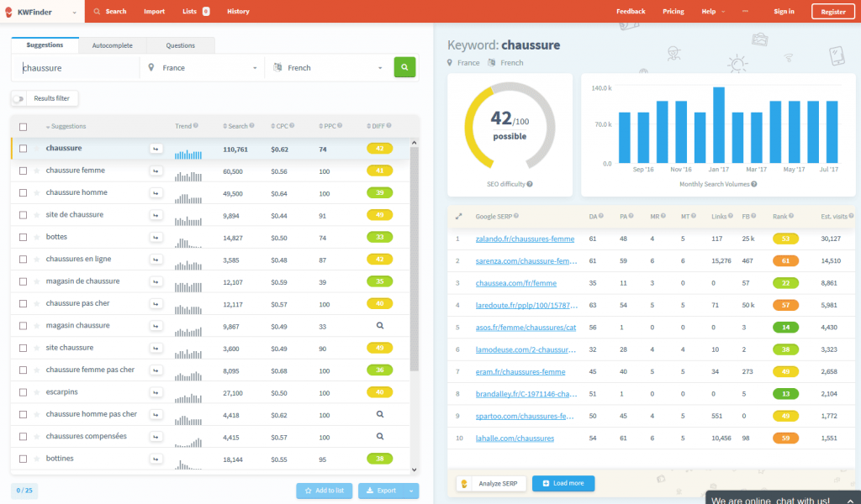861x504 pixels.
Task: Click the tallest Jan '17 chart bar
Action: tap(719, 125)
